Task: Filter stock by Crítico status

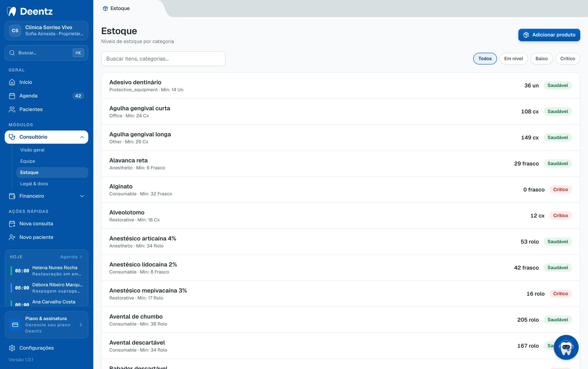Action: click(567, 58)
